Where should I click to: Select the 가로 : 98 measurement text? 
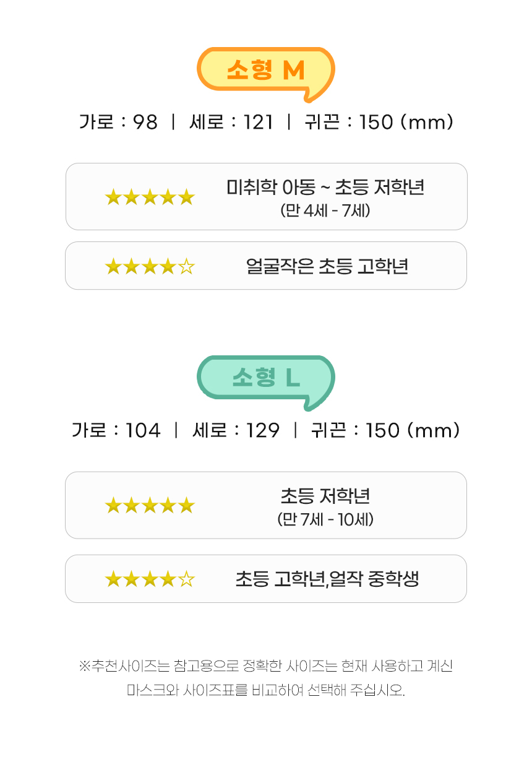point(118,123)
